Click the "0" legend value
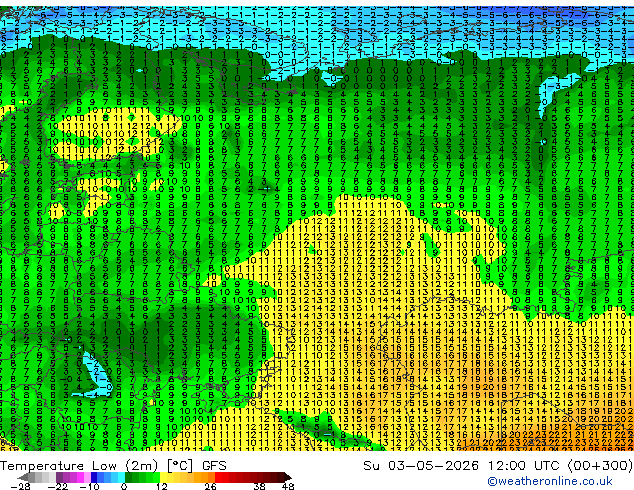The image size is (634, 490). pos(124,486)
